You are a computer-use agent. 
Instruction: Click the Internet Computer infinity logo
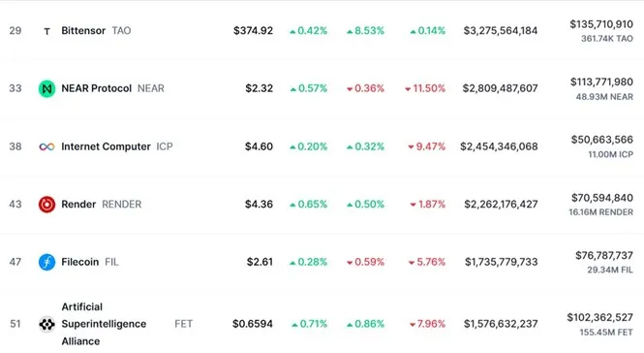(x=46, y=146)
